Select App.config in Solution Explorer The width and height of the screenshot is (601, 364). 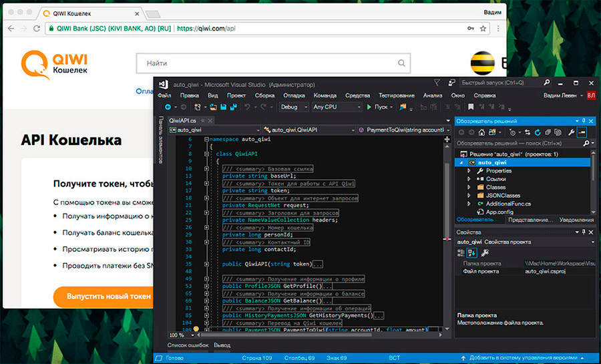pos(499,212)
